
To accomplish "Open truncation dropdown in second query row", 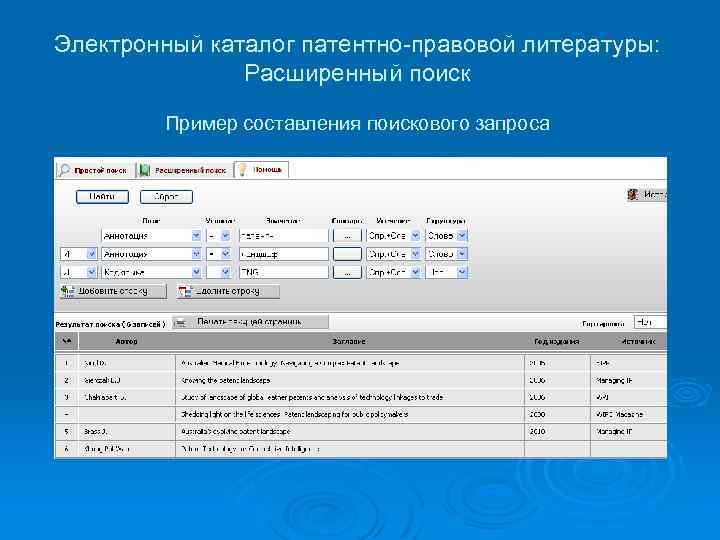I will [394, 254].
